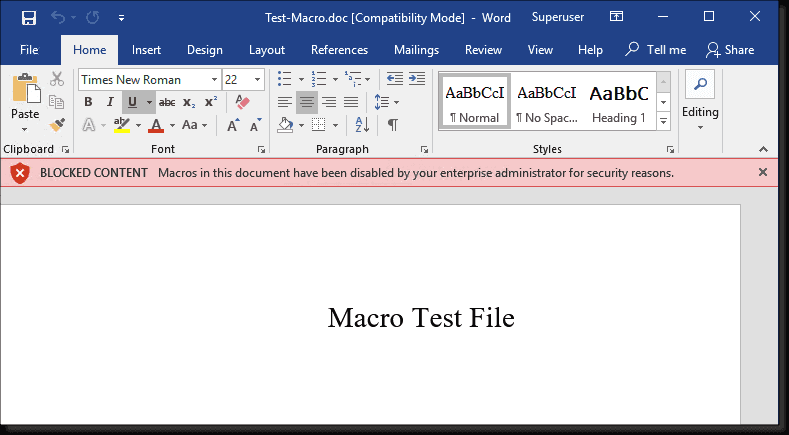This screenshot has height=435, width=789.
Task: Open the font name dropdown
Action: [214, 80]
